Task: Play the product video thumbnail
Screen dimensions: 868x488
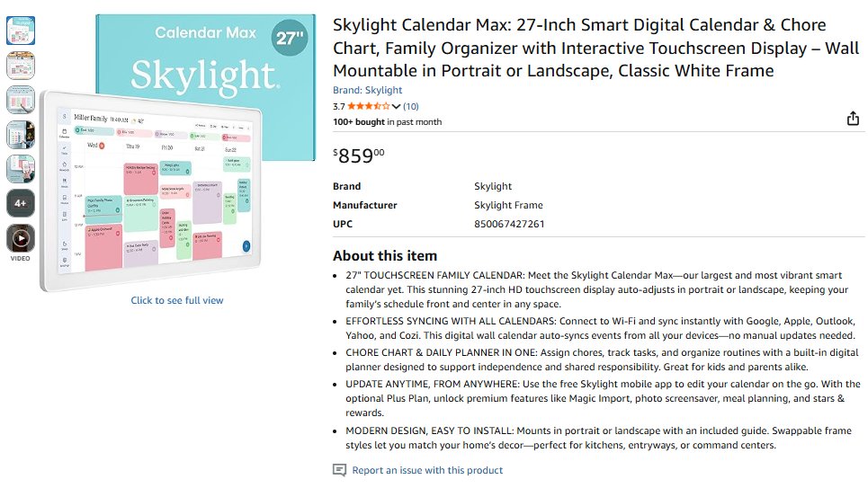Action: tap(21, 238)
